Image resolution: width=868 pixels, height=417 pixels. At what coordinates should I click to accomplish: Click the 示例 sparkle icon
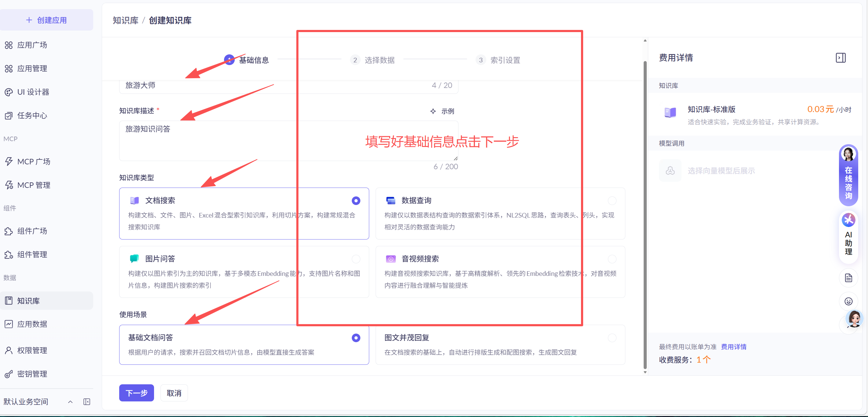[433, 111]
